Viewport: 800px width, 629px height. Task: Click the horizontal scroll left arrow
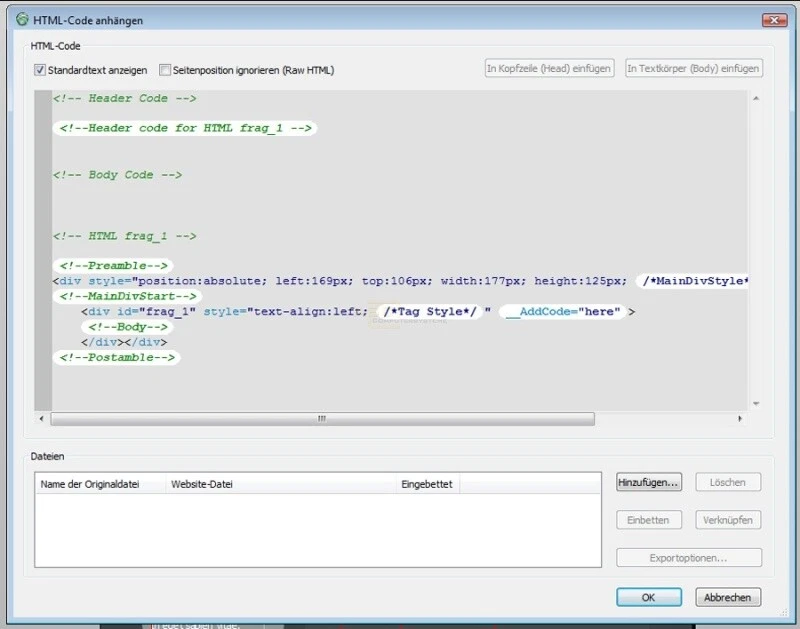41,419
